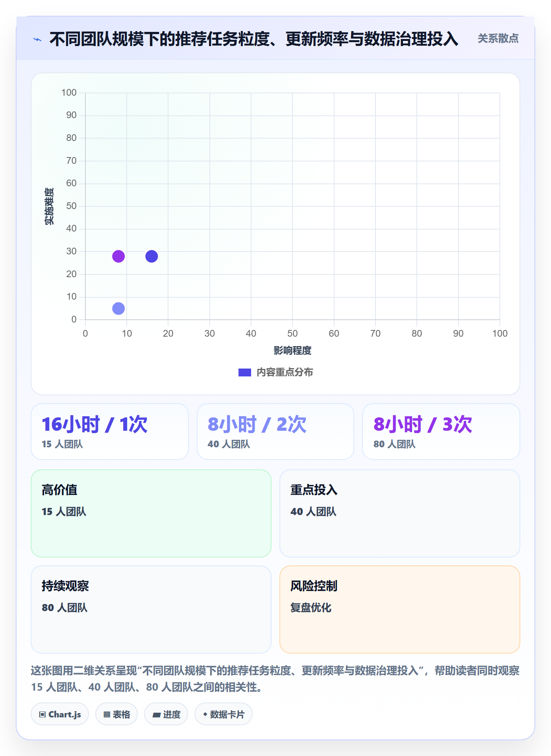
Task: Click the 表格 chip grid icon
Action: pos(107,715)
